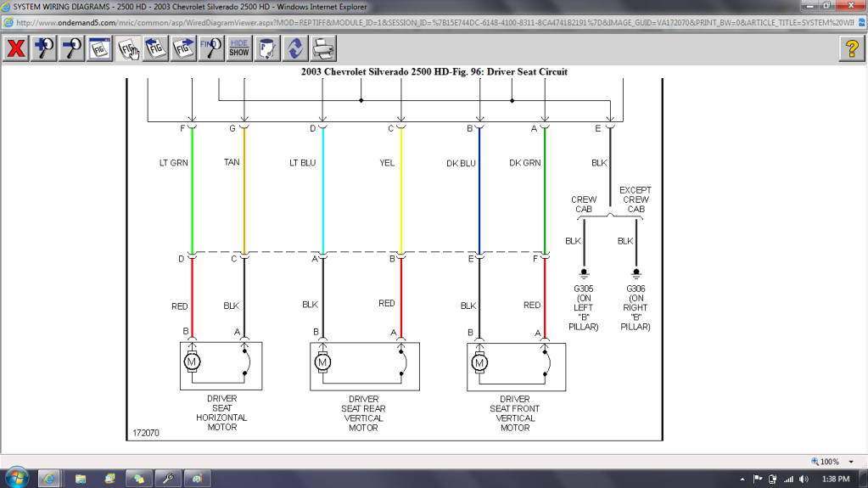
Task: Select the paint bucket color tool
Action: (267, 48)
